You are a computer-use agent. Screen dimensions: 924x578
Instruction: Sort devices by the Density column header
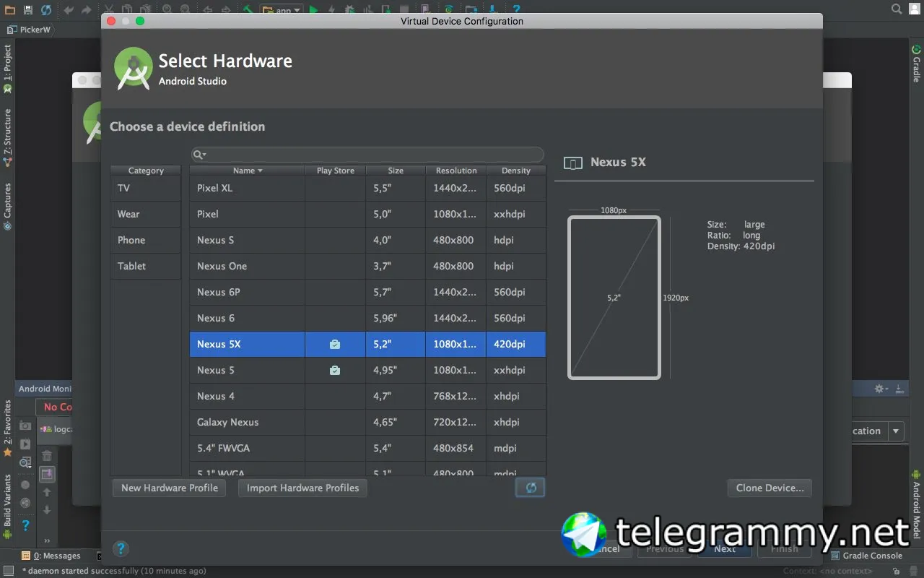[516, 171]
